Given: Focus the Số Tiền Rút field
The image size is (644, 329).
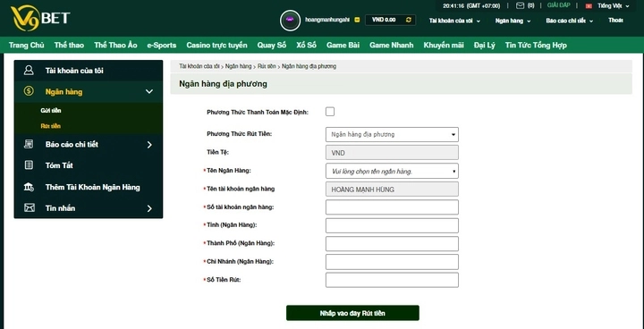Looking at the screenshot, I should [392, 280].
